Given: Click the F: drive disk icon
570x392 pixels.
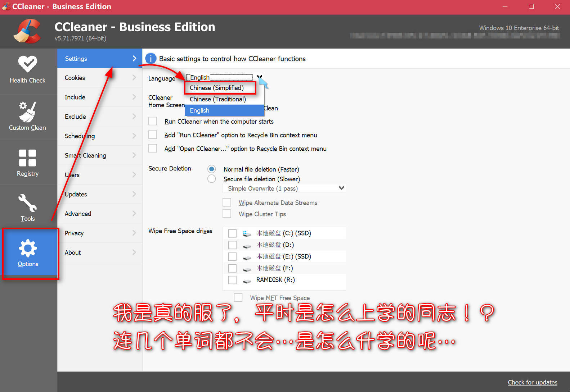Looking at the screenshot, I should pyautogui.click(x=247, y=269).
